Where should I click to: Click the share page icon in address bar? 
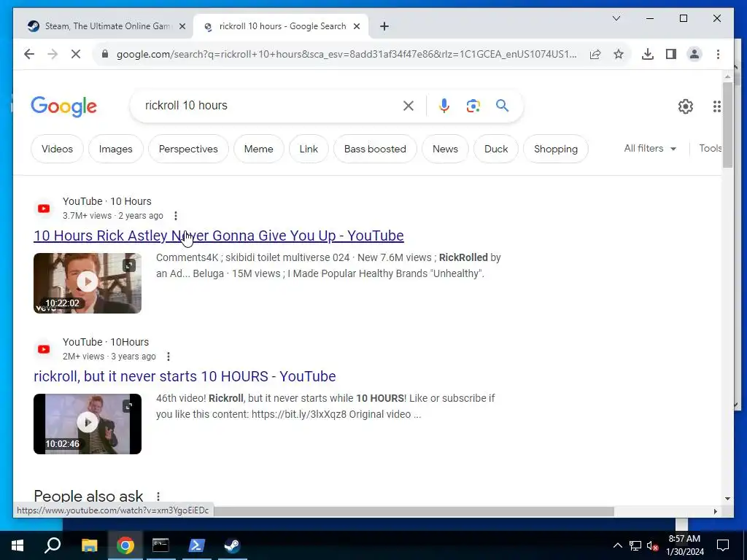click(595, 54)
